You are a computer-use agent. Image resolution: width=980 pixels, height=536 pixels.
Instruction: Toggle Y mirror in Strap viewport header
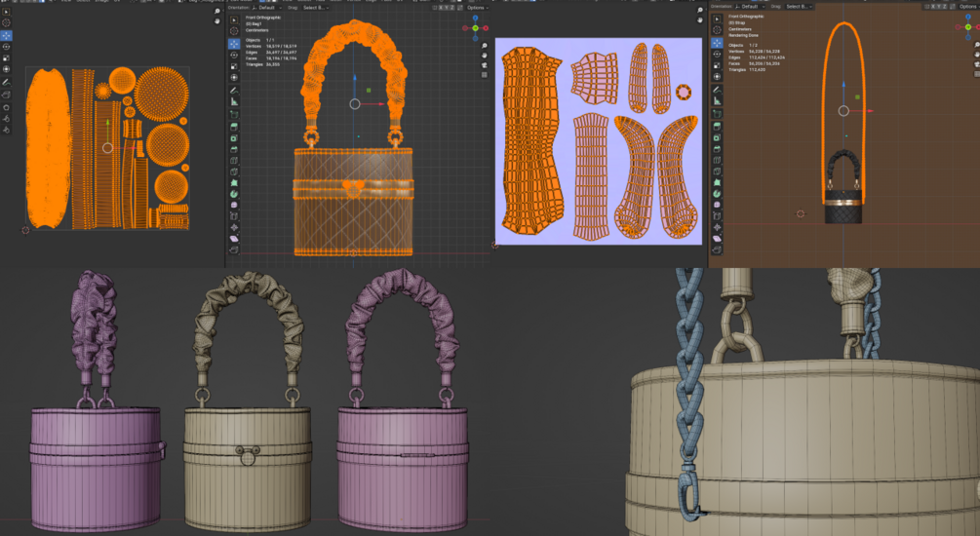pos(939,6)
